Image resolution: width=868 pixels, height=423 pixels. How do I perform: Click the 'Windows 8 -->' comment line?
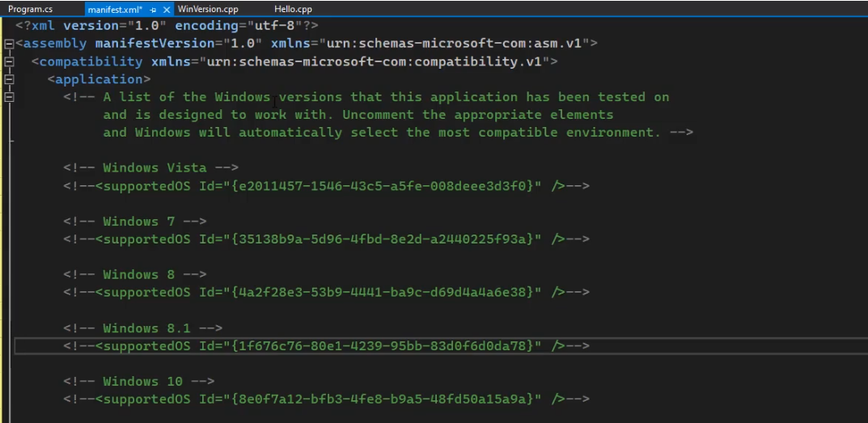134,275
